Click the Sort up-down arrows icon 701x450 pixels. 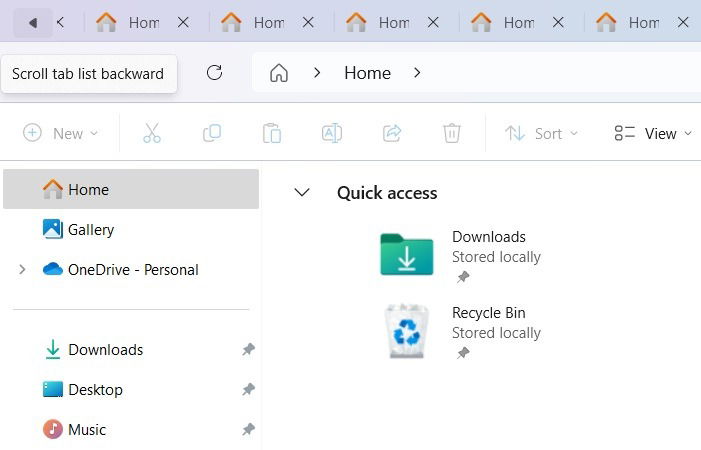pos(515,133)
